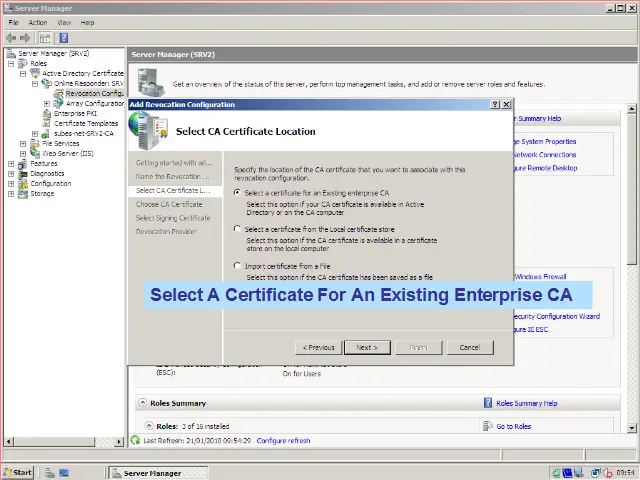Click the tree pane horizontal scrollbar right arrow
Screen dimensions: 640x480
tap(119, 441)
